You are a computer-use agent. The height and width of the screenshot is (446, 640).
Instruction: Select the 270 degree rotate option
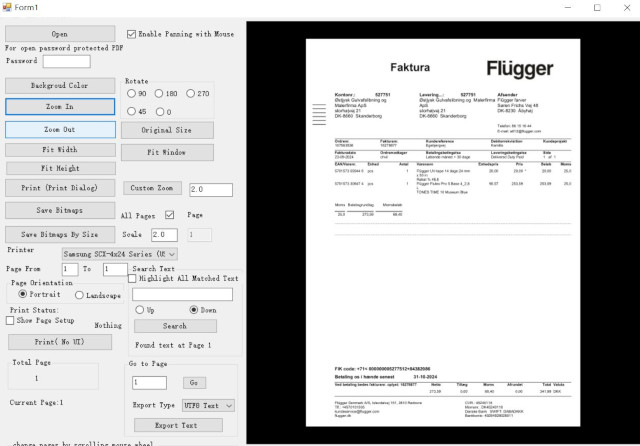tap(191, 94)
